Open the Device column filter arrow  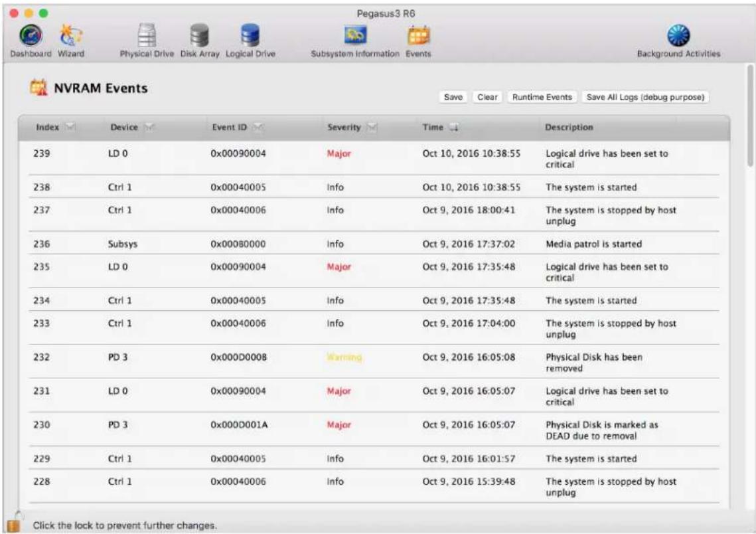point(149,128)
